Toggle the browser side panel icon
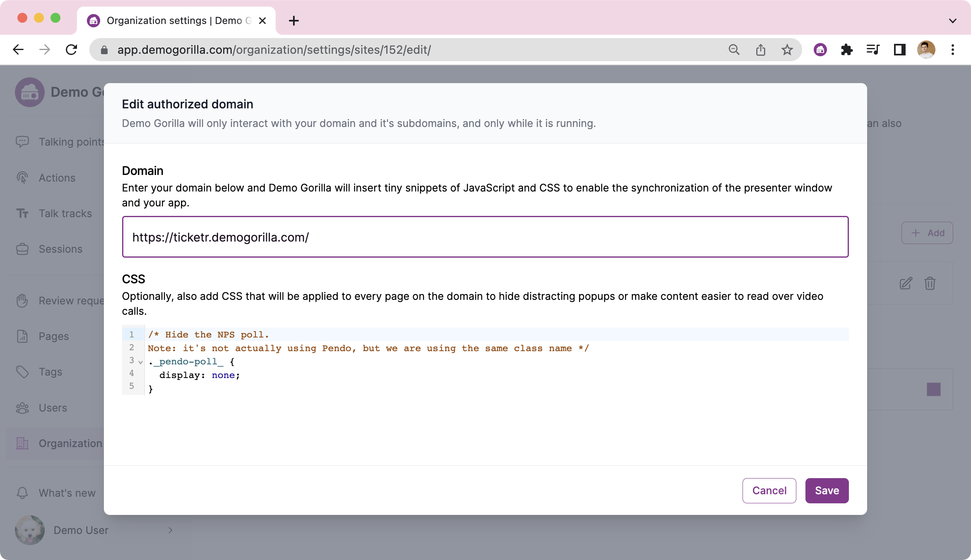The image size is (971, 560). point(899,50)
